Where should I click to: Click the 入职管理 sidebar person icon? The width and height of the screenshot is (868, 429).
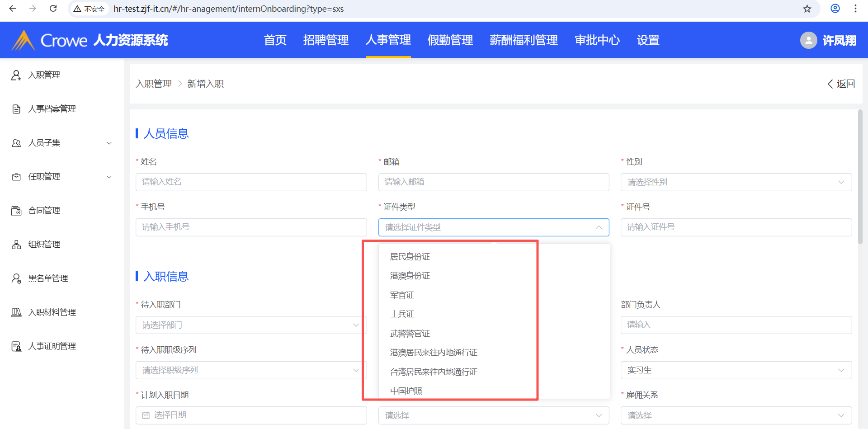click(16, 75)
